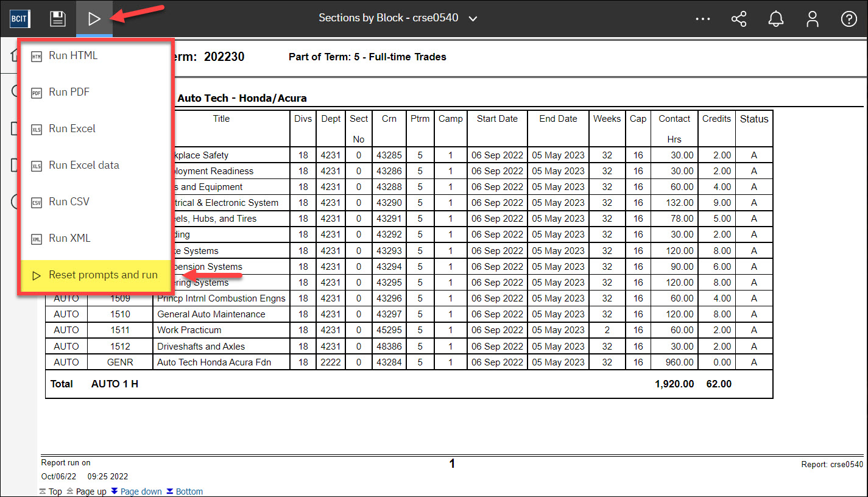868x497 pixels.
Task: Click the Auto Tech - Honda/Acura heading
Action: point(242,98)
